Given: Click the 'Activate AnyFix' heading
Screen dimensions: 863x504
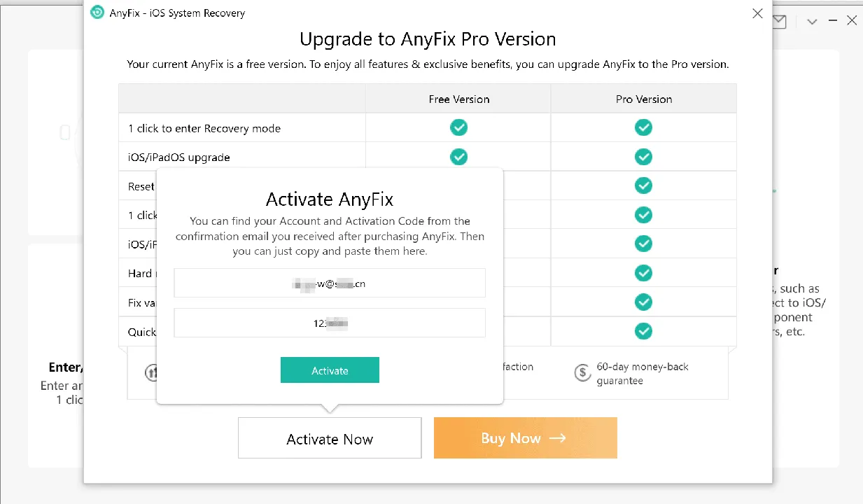Looking at the screenshot, I should tap(330, 199).
